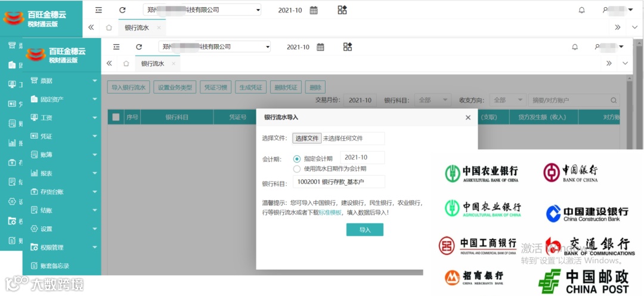Open the 银行科目 全部 filter dropdown
This screenshot has width=644, height=296.
(433, 101)
